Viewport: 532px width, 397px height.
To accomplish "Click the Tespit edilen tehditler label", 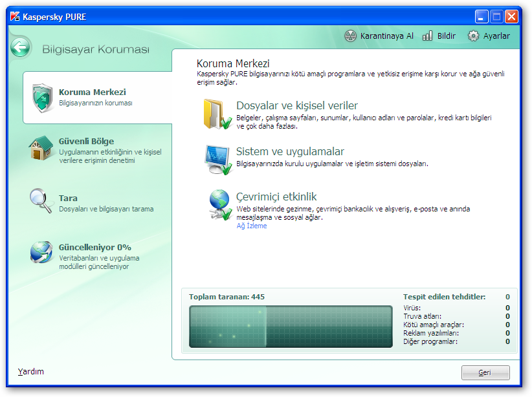I will 444,297.
